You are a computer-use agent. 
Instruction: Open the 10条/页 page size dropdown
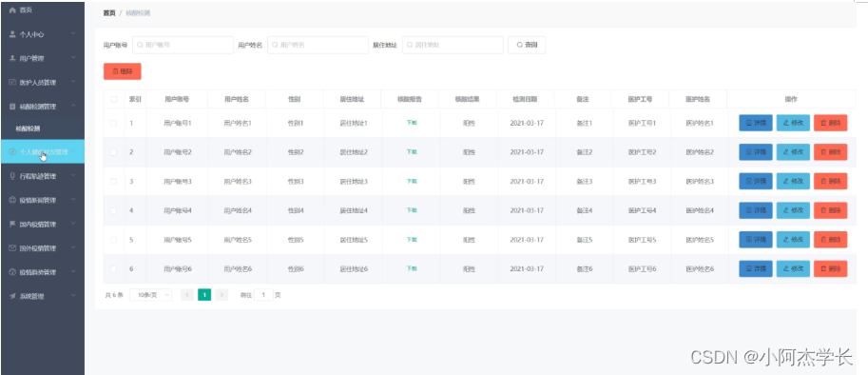[150, 295]
